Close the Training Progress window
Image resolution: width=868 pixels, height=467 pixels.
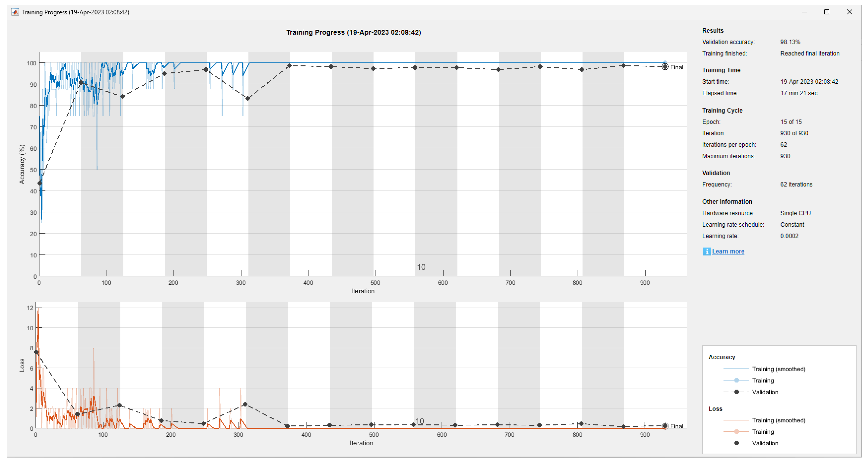(x=849, y=12)
